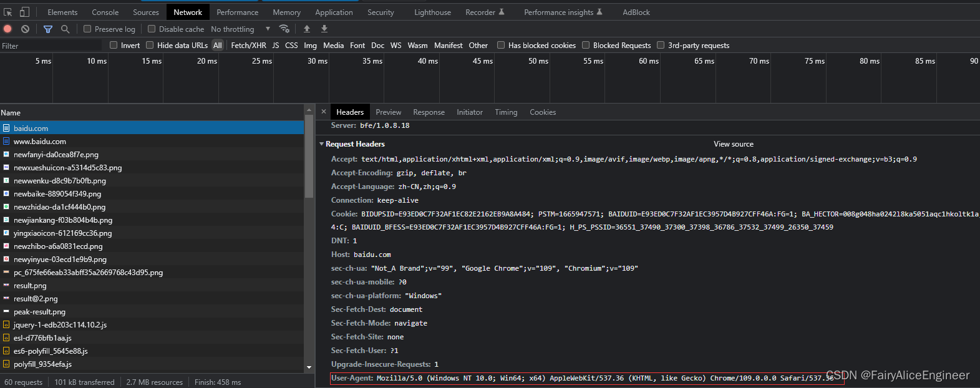Image resolution: width=980 pixels, height=388 pixels.
Task: Filter requests by Img type
Action: [310, 45]
